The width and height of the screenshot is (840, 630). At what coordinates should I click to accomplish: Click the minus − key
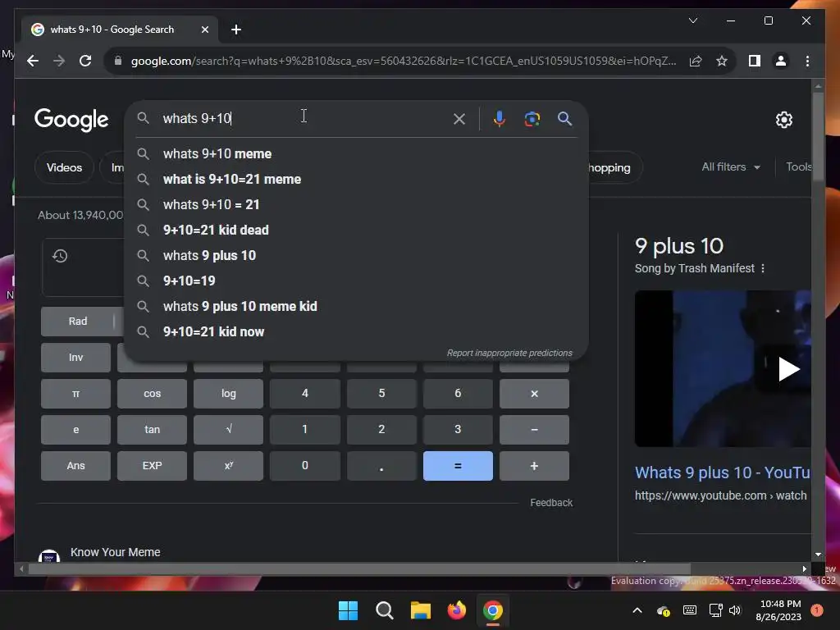pos(534,430)
